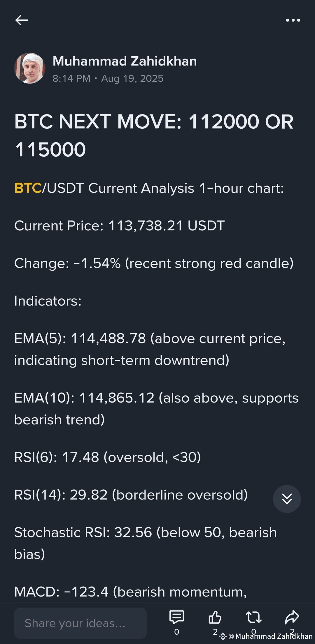Tap the comment count below comment icon
Screen dimensions: 315x644
[176, 632]
